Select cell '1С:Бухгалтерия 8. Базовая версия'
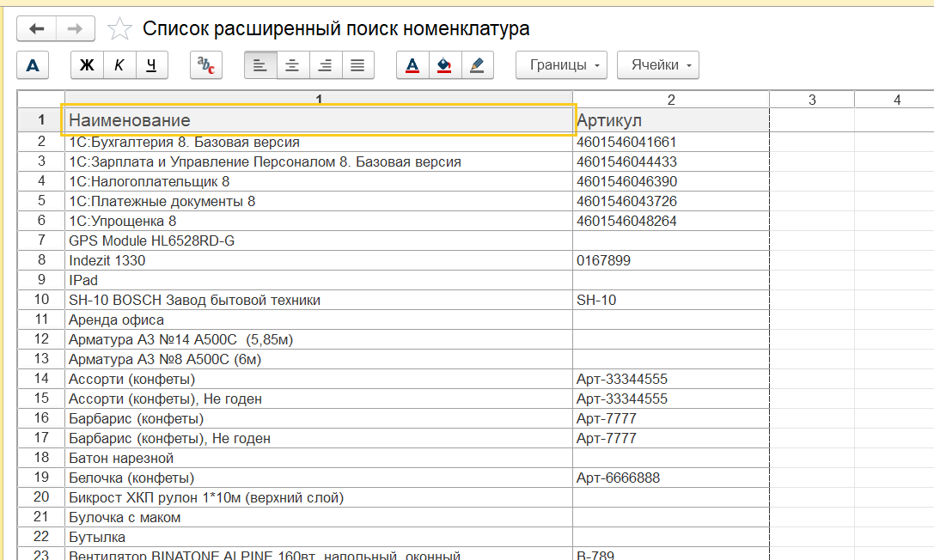 pyautogui.click(x=319, y=142)
